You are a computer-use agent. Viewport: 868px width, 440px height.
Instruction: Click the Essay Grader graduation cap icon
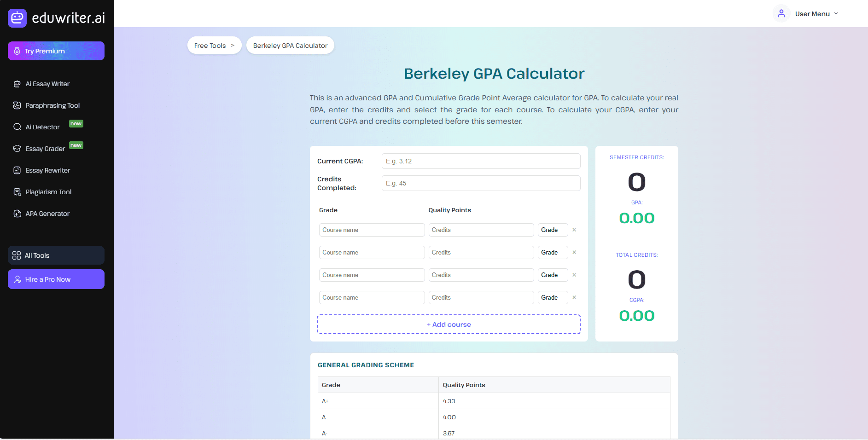(17, 149)
